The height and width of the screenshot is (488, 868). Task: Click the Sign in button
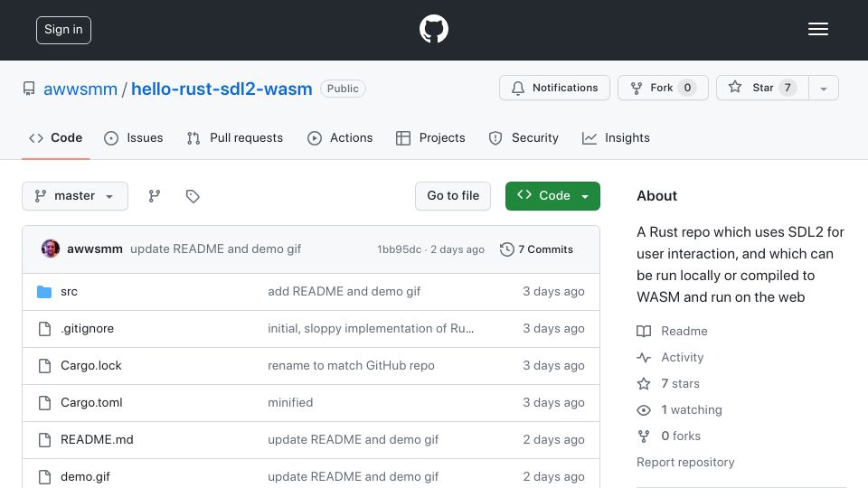(x=63, y=30)
